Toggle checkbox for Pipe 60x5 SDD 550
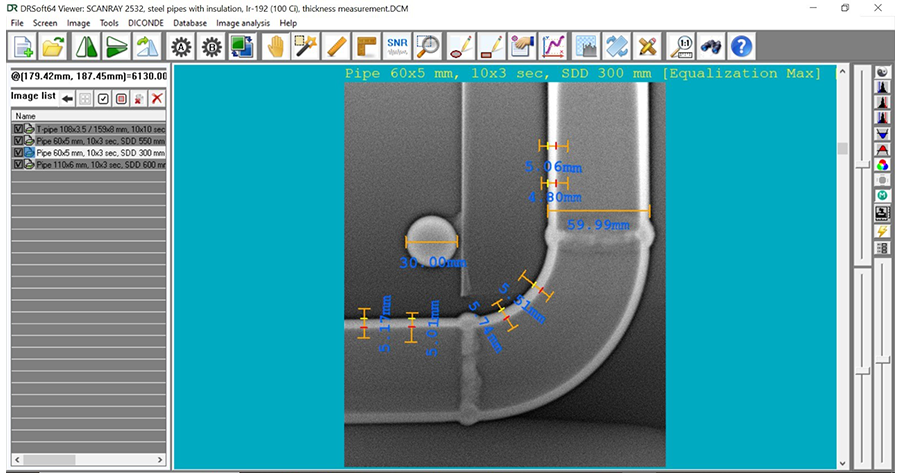Image resolution: width=900 pixels, height=473 pixels. pos(17,141)
